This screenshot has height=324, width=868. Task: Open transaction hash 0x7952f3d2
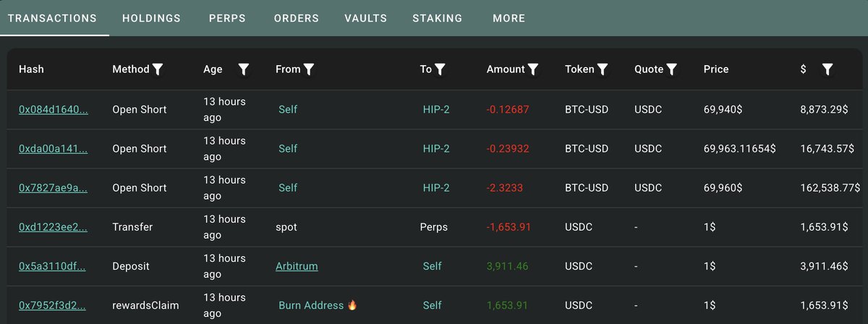[x=53, y=305]
